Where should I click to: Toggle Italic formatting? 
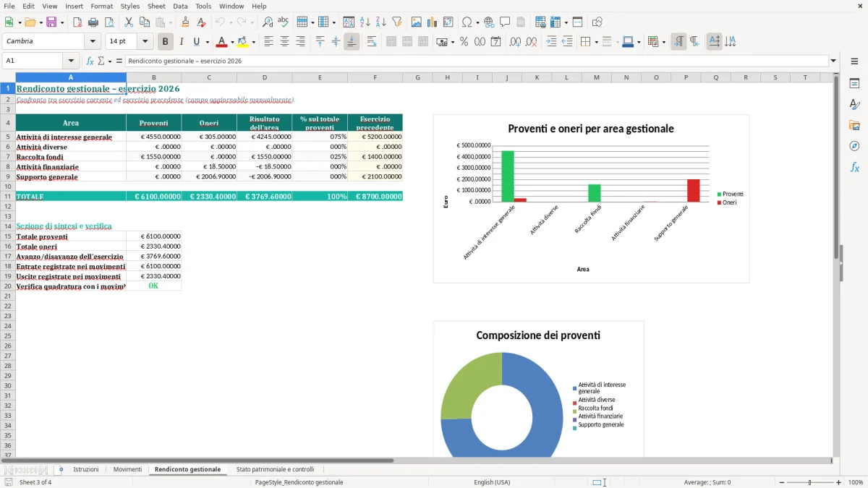(182, 42)
